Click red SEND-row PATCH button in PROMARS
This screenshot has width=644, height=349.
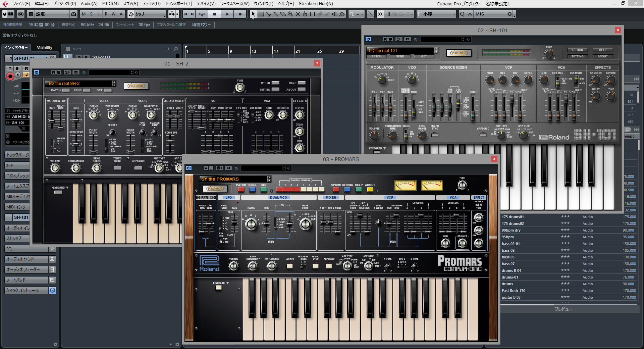[x=241, y=190]
